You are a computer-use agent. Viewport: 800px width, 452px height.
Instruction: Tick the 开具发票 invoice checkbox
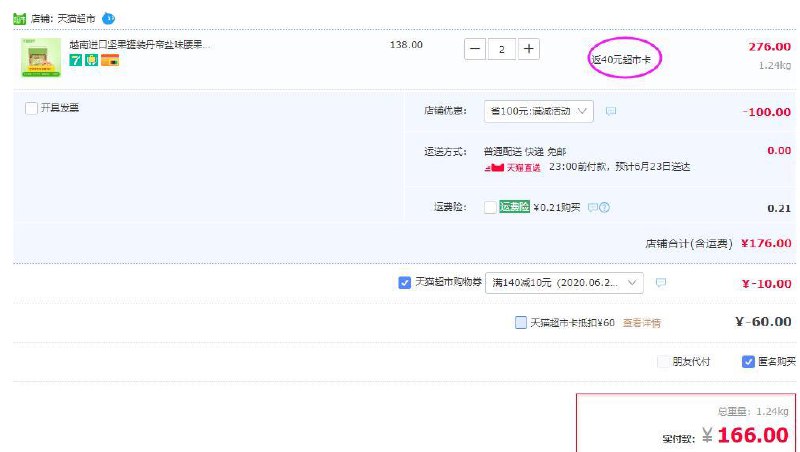pos(31,108)
